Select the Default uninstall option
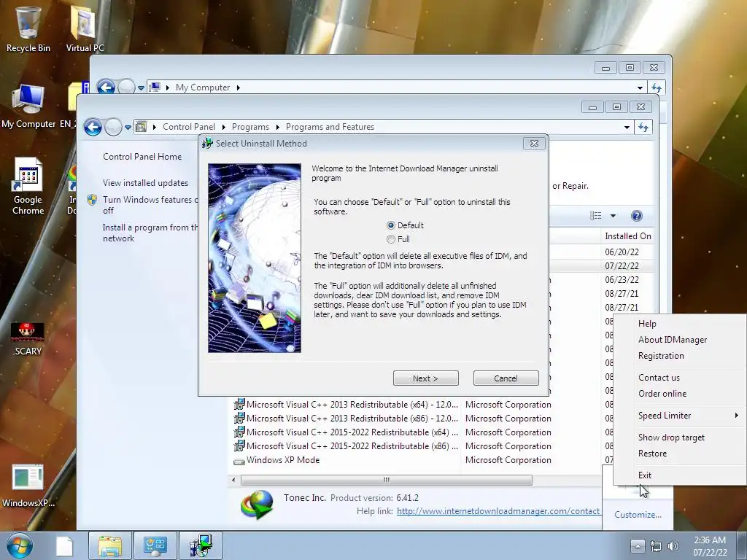The image size is (747, 560). (405, 225)
